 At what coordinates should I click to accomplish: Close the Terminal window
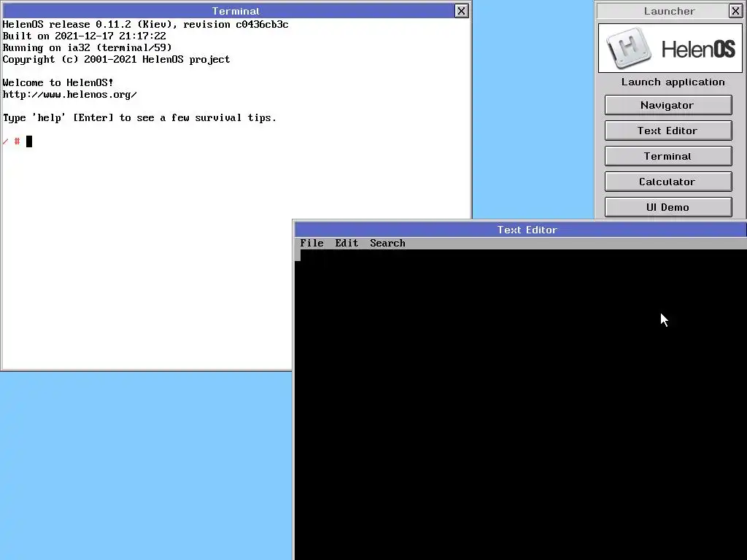click(461, 11)
